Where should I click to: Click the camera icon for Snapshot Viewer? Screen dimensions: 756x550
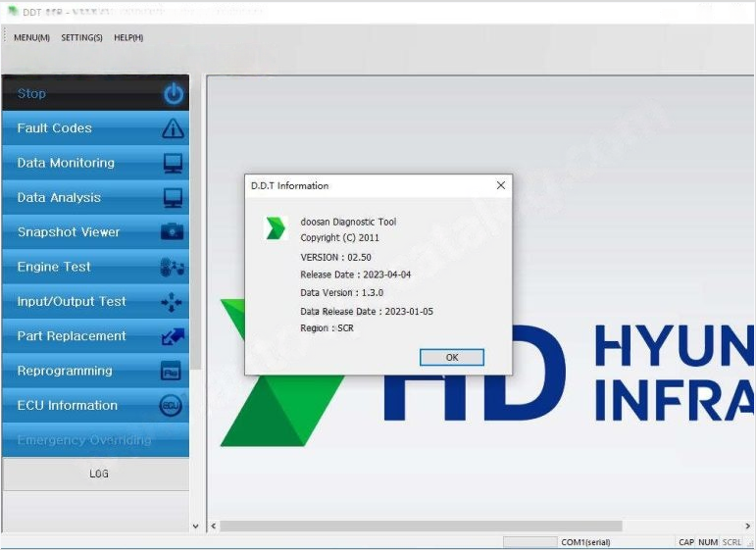pos(173,232)
